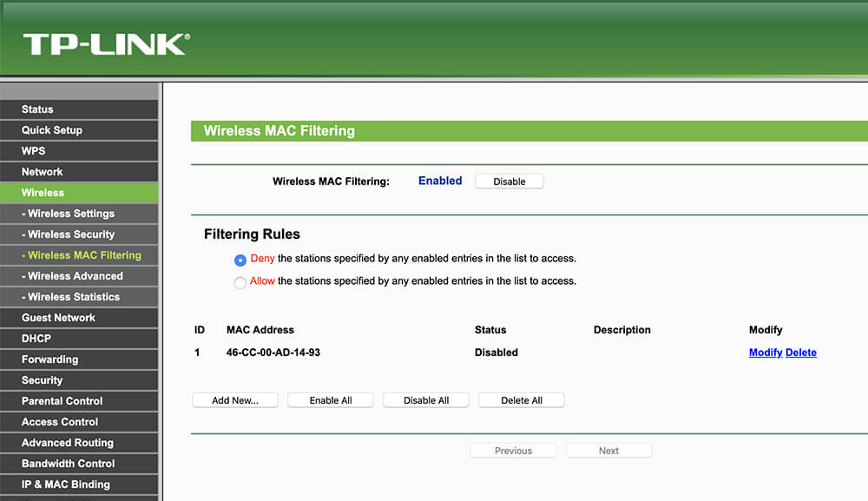
Task: Open the Status page
Action: (x=36, y=109)
